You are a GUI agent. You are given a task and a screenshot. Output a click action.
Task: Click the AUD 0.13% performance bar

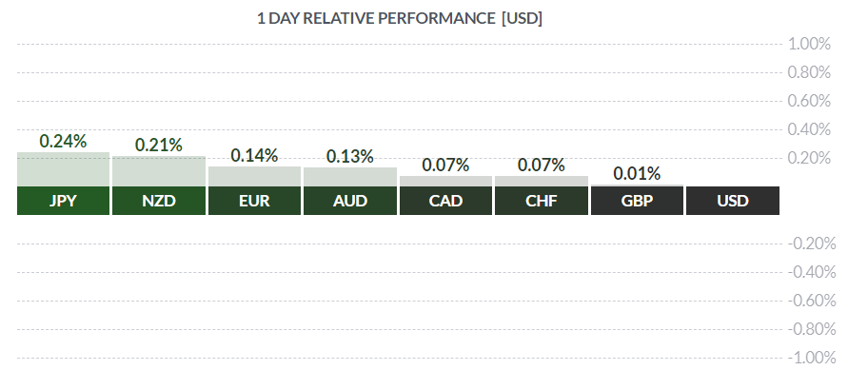tap(350, 177)
